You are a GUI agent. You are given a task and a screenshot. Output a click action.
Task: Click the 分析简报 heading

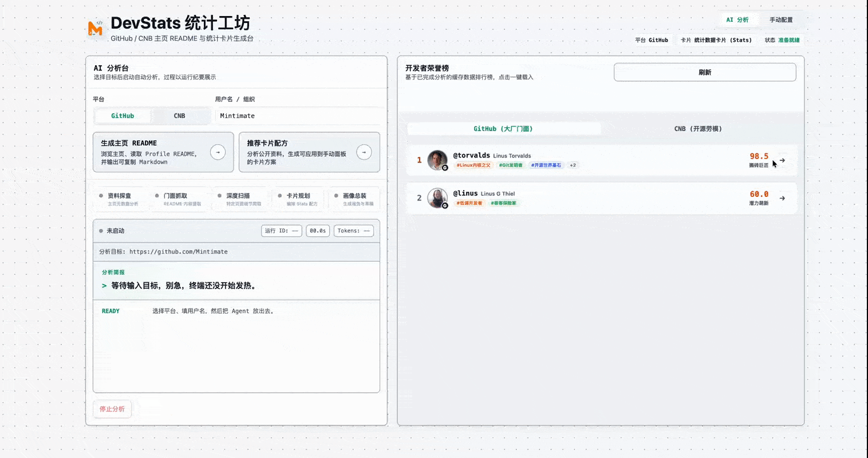tap(113, 273)
